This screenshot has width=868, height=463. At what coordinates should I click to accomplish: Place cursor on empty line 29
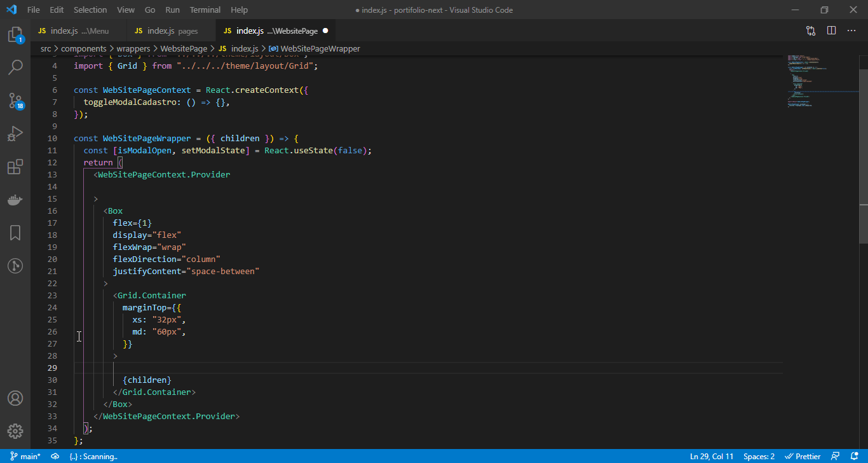428,368
